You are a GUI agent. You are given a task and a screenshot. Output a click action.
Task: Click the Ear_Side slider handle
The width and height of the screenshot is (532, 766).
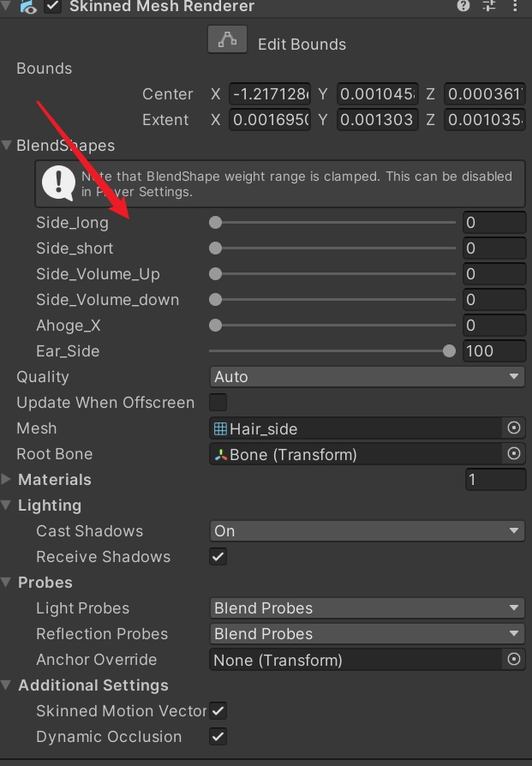[x=449, y=351]
